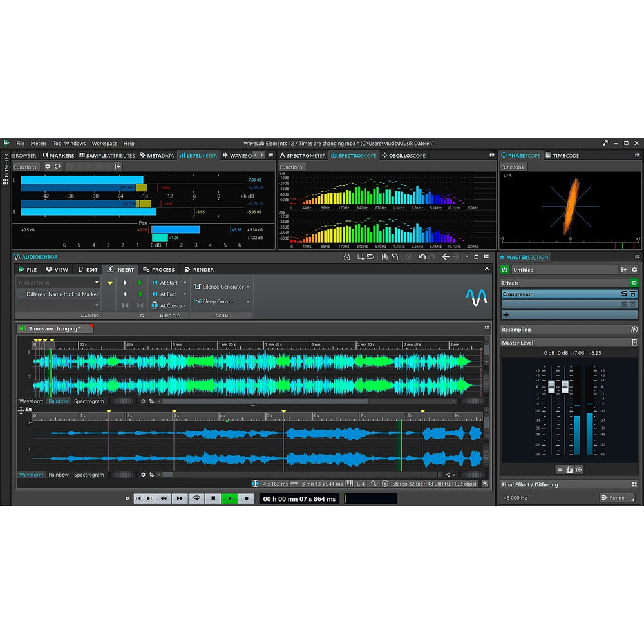Click the Render button in Master Section
The height and width of the screenshot is (644, 644).
pyautogui.click(x=616, y=498)
